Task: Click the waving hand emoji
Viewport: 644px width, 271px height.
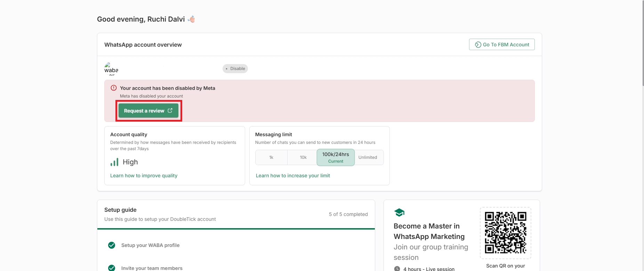Action: (x=191, y=19)
